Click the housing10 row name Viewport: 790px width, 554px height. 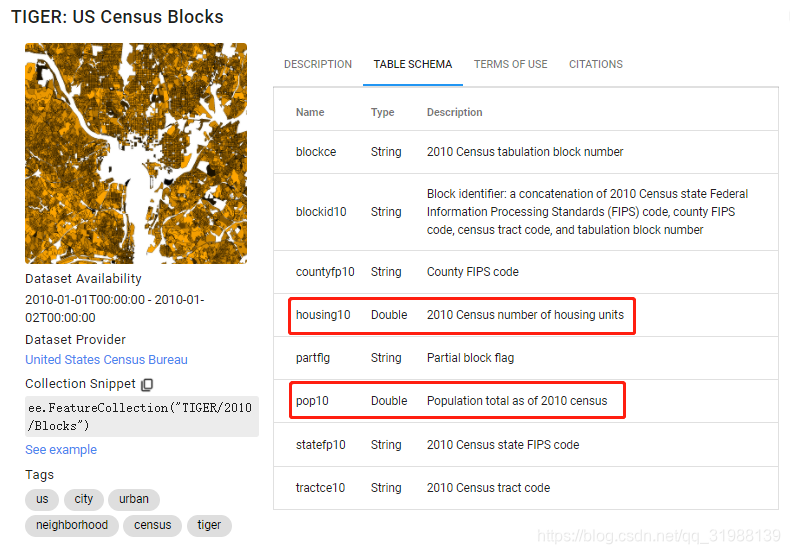point(323,315)
